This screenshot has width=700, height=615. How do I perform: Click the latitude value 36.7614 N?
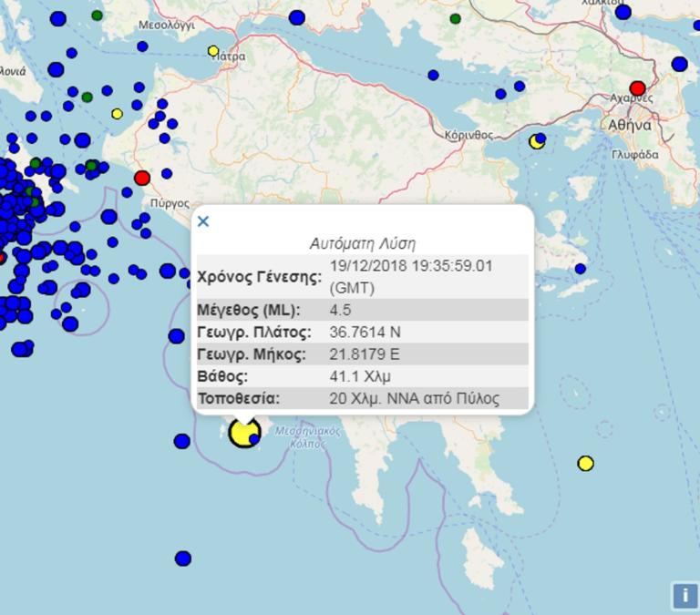(365, 333)
